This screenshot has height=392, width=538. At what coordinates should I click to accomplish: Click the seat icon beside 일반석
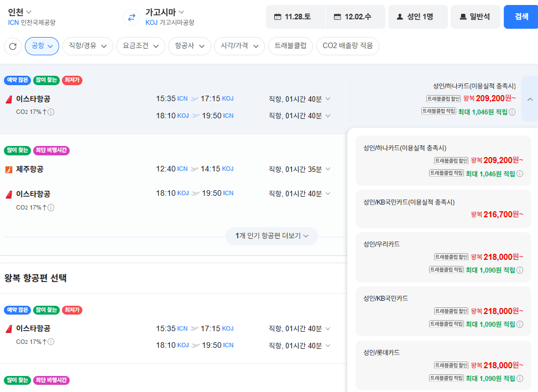click(x=463, y=17)
